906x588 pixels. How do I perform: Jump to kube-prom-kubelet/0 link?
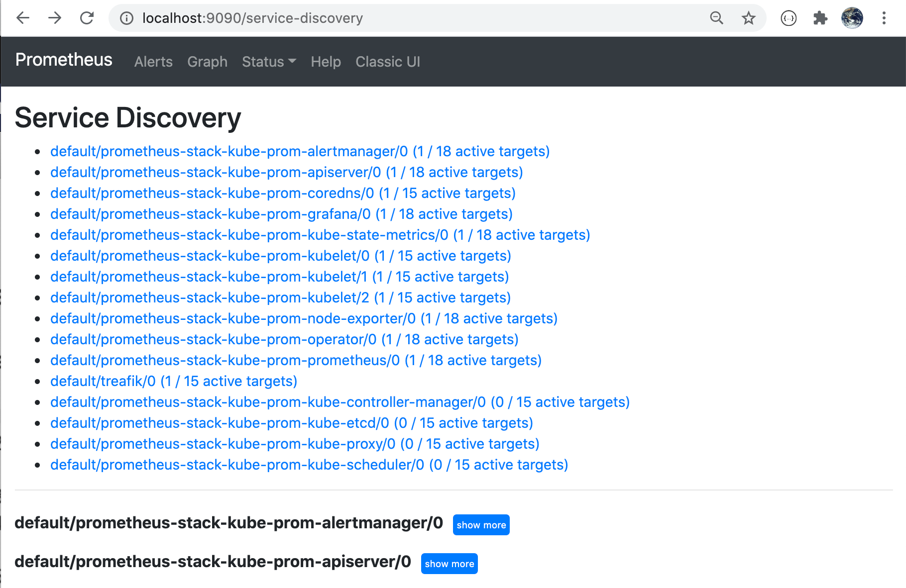(281, 256)
